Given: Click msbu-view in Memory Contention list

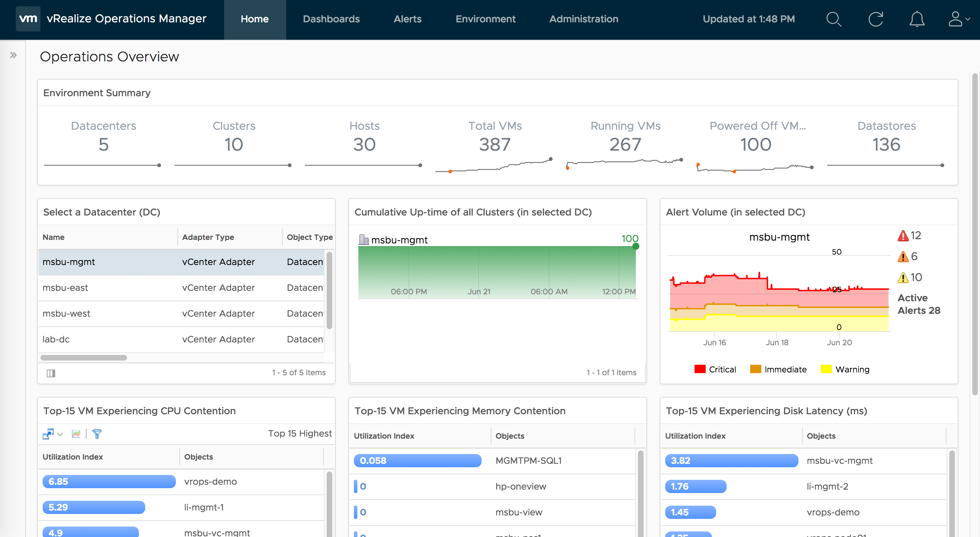Looking at the screenshot, I should 519,512.
